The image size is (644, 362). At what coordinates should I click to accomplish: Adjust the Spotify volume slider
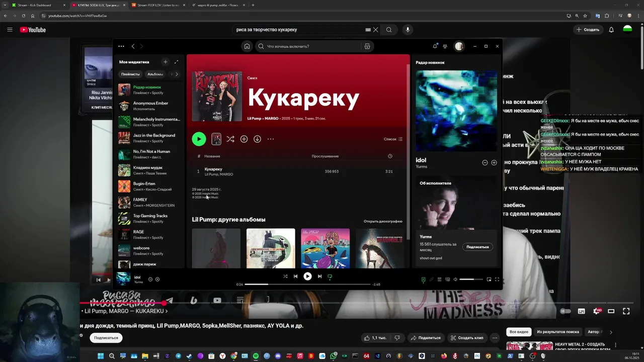tap(471, 279)
